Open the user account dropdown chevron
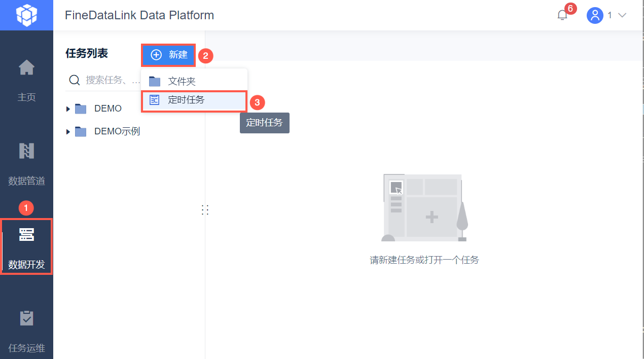The width and height of the screenshot is (644, 359). [x=622, y=15]
